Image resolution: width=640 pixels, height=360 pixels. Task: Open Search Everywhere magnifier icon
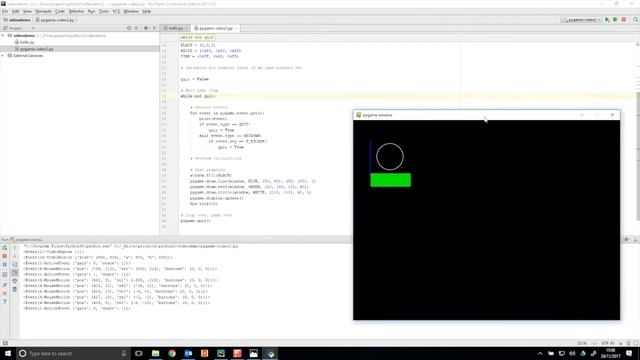tap(636, 20)
